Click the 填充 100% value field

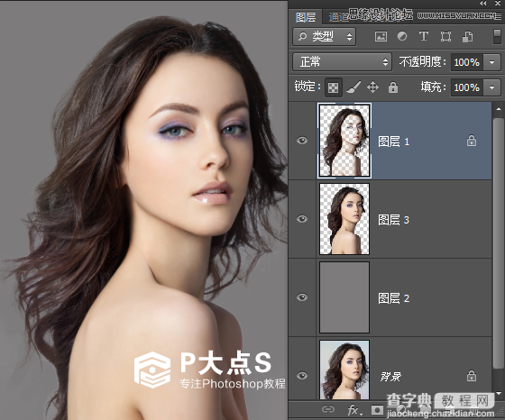tap(467, 87)
